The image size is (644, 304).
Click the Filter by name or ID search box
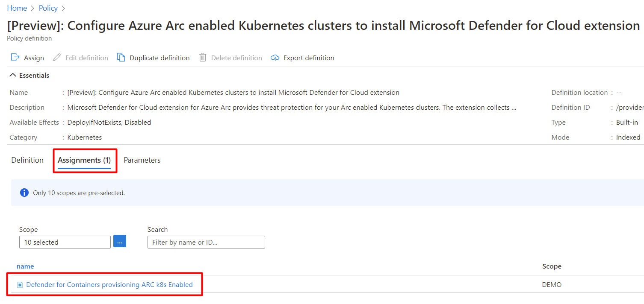[206, 242]
